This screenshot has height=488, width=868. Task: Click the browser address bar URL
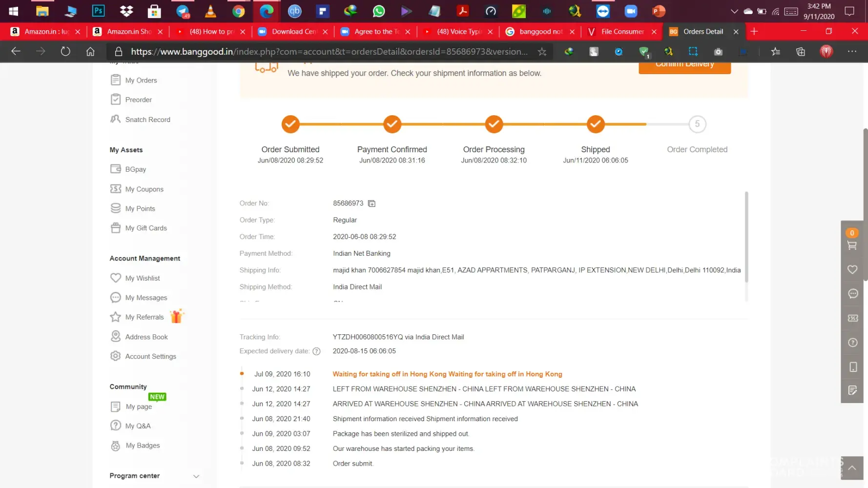click(x=328, y=52)
